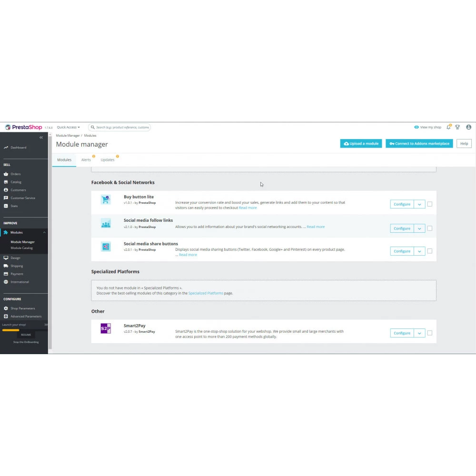476x476 pixels.
Task: Read more about Social media share buttons
Action: coord(188,255)
